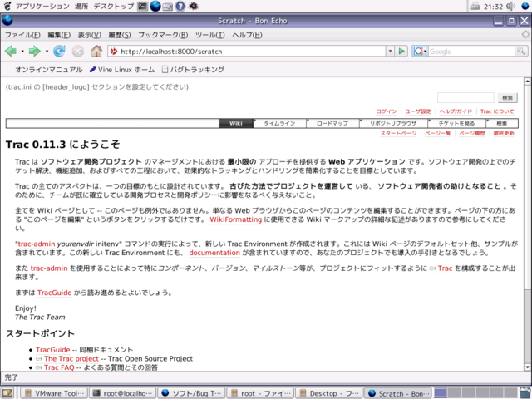Viewport: 532px width, 399px height.
Task: Click the volume speaker icon
Action: click(510, 6)
